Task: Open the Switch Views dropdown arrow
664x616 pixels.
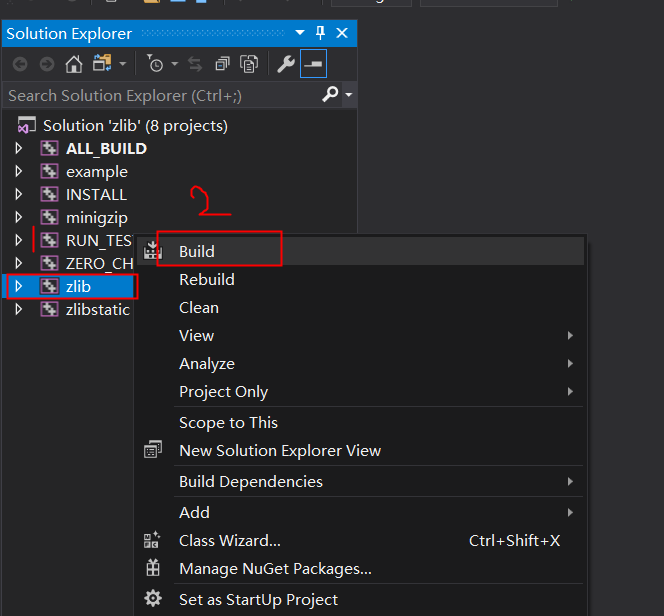Action: pos(123,64)
